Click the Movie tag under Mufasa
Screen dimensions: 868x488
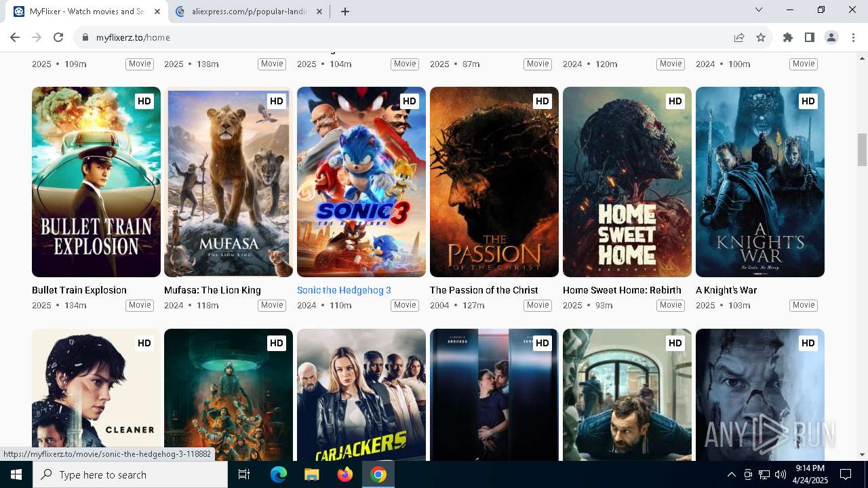[x=272, y=306]
